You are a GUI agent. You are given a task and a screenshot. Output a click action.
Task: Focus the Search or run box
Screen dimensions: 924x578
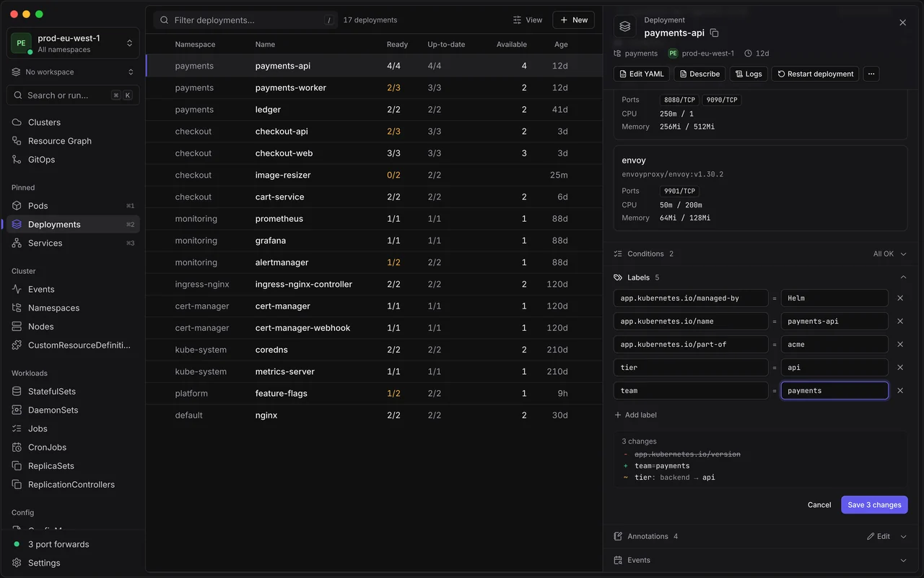(73, 95)
